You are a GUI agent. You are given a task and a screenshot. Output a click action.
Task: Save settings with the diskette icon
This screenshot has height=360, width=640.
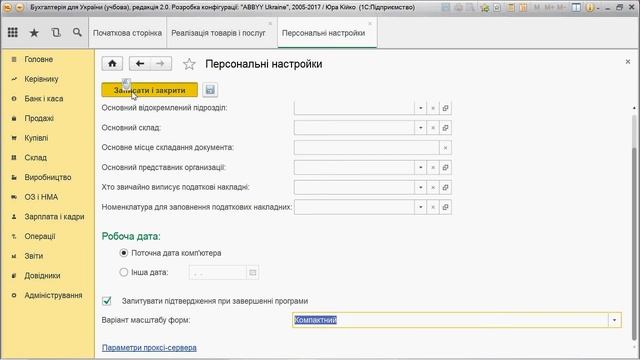coord(210,90)
